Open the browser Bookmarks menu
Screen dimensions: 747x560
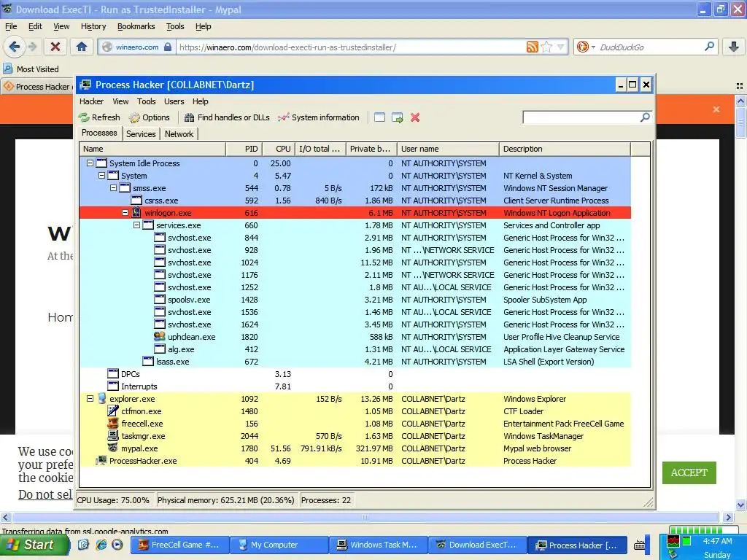136,27
